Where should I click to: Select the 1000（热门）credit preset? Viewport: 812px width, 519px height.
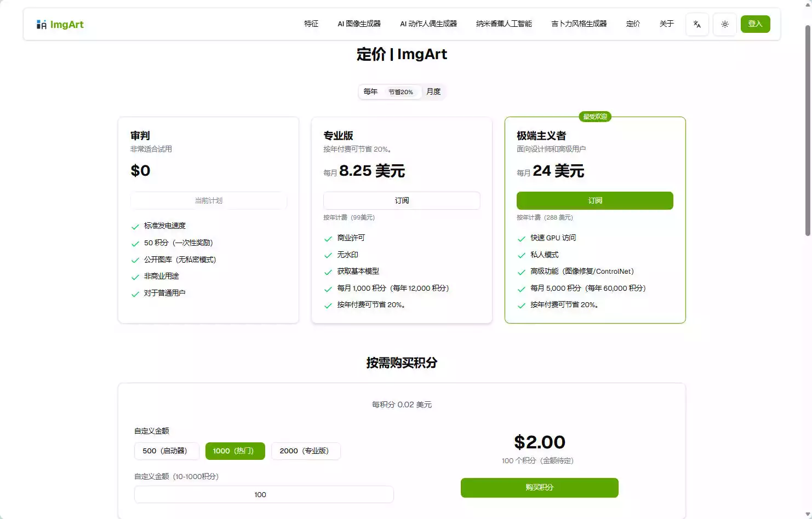[x=235, y=451]
